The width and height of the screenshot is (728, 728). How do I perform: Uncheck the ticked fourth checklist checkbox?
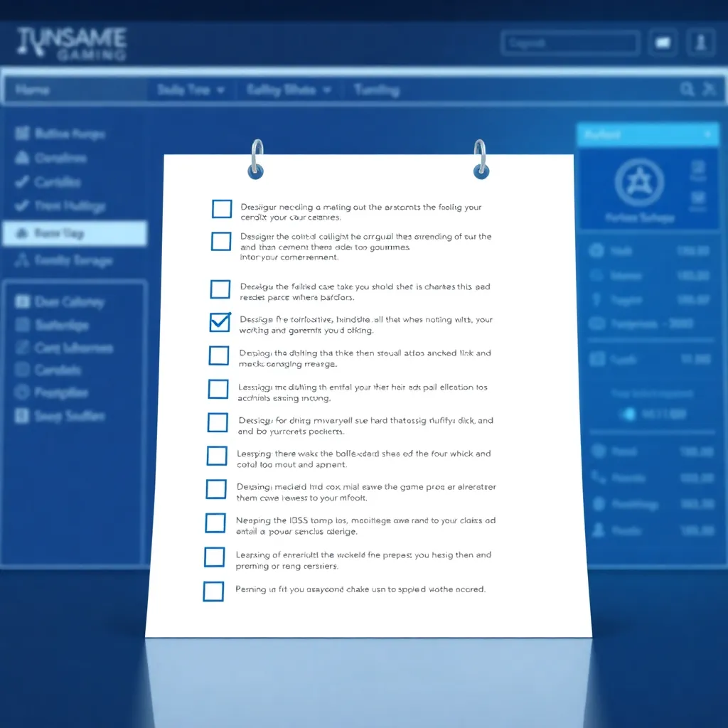(x=220, y=321)
